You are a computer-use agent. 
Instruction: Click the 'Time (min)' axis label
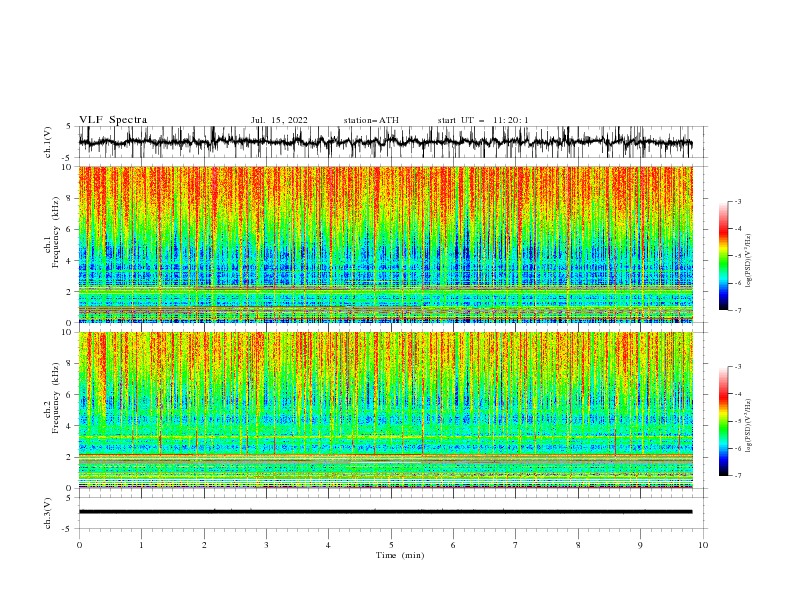[x=400, y=555]
